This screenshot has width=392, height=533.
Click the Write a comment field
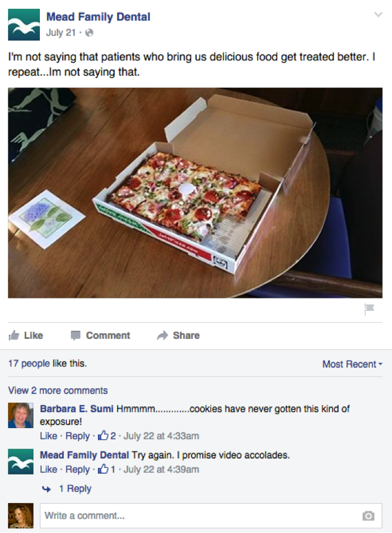click(x=211, y=515)
